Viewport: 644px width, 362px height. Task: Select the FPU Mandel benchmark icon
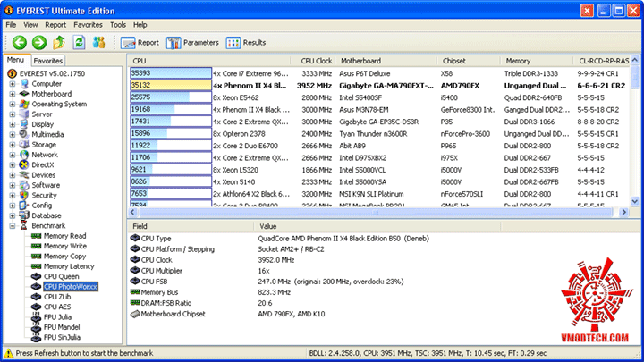tap(36, 327)
